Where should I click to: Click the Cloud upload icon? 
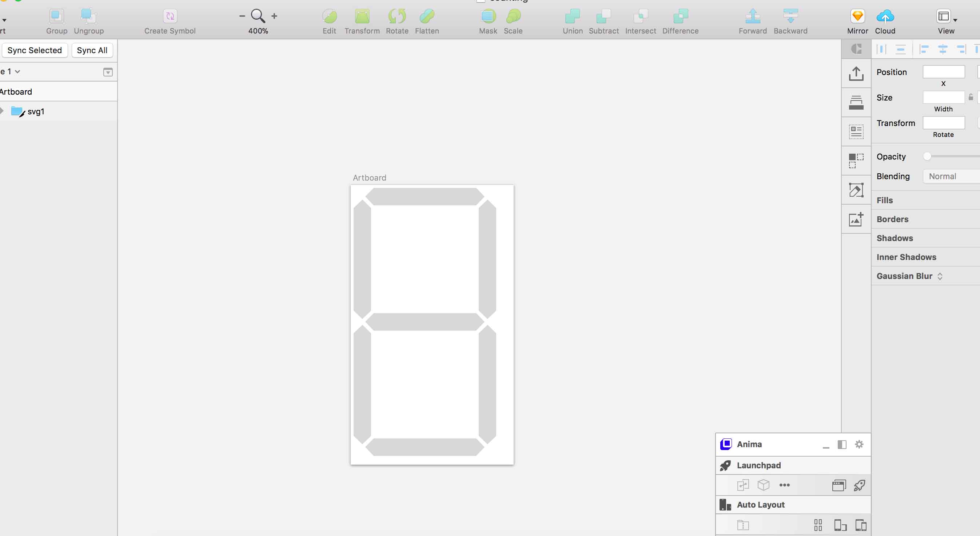point(885,16)
